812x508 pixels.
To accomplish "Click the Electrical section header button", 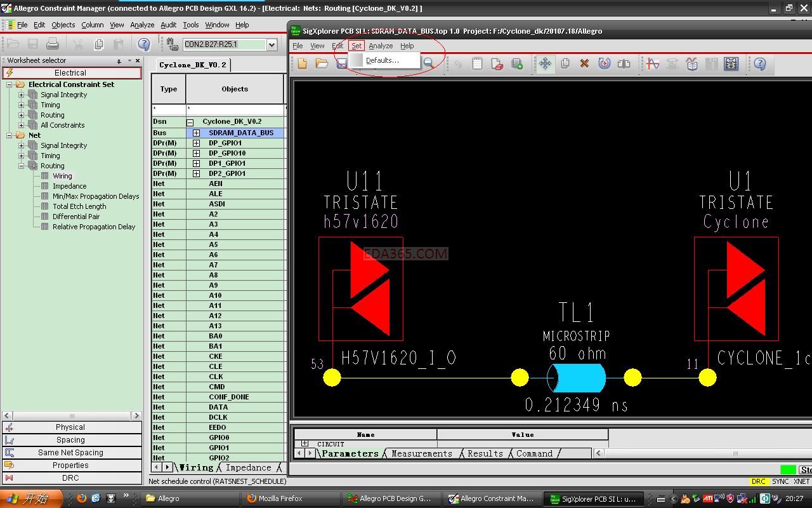I will coord(72,73).
